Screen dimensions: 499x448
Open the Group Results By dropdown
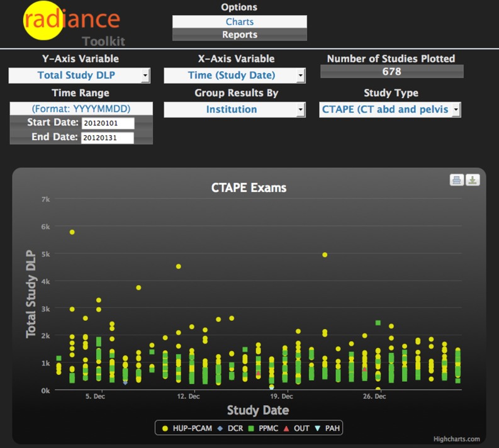tap(234, 109)
